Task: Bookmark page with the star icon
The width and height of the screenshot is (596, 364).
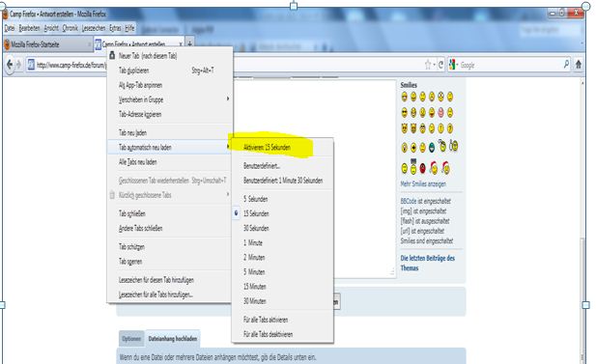Action: point(428,65)
